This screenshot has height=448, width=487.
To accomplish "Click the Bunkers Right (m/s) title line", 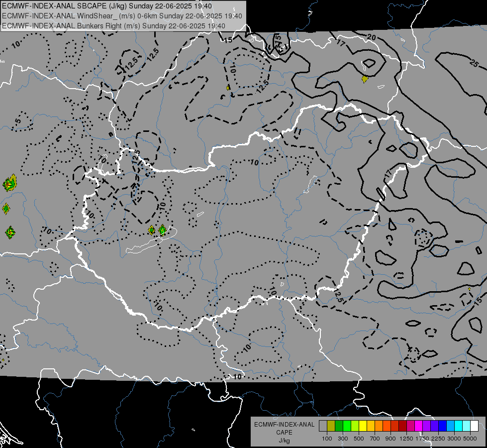I will point(113,26).
